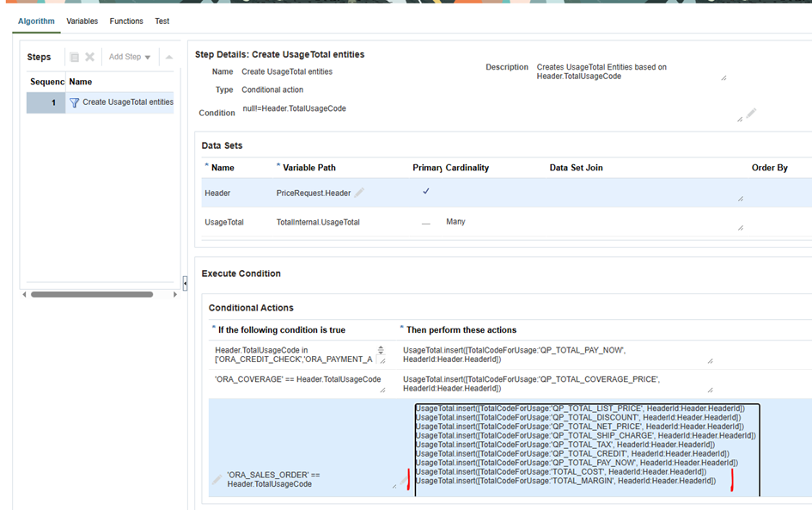Select the filter icon of step 1
Screen dimensions: 812x510
74,102
